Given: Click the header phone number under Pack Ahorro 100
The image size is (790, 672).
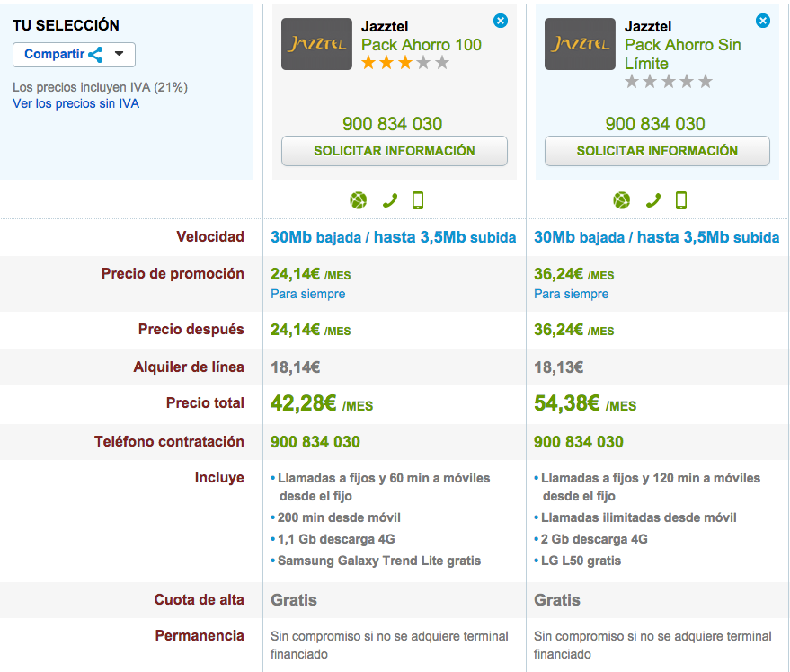Looking at the screenshot, I should point(393,124).
